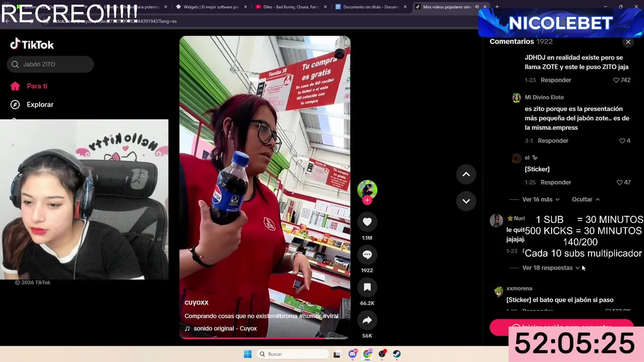644x362 pixels.
Task: Like Mi Divino Elote's comment
Action: point(622,141)
